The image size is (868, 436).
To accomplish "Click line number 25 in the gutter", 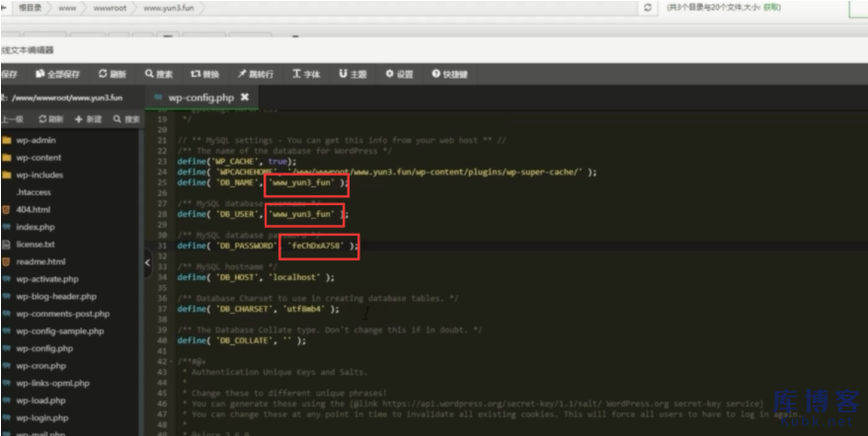I will pyautogui.click(x=162, y=182).
